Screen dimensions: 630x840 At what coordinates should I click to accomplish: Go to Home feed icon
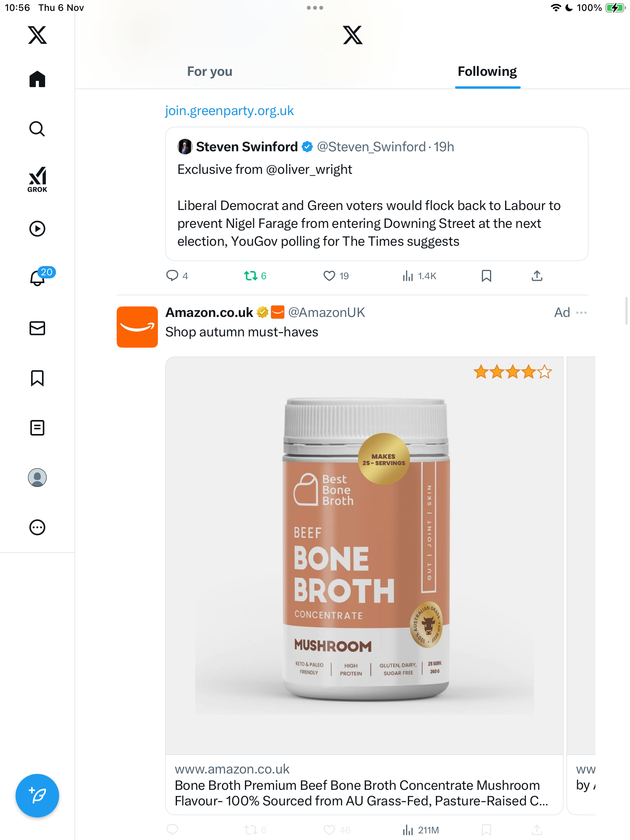pos(37,79)
